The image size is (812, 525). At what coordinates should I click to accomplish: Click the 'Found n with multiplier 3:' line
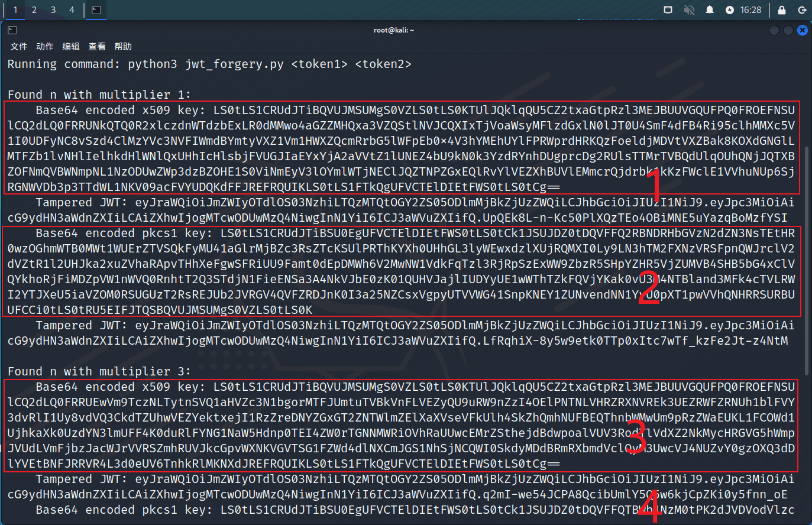point(99,371)
